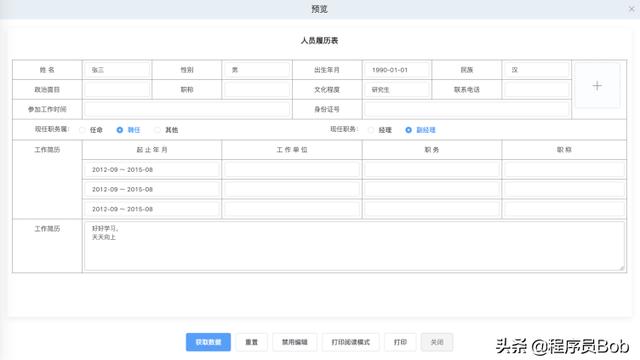Click the textarea containing 好好学习 天天向上
Viewport: 640px width, 360px height.
click(354, 246)
